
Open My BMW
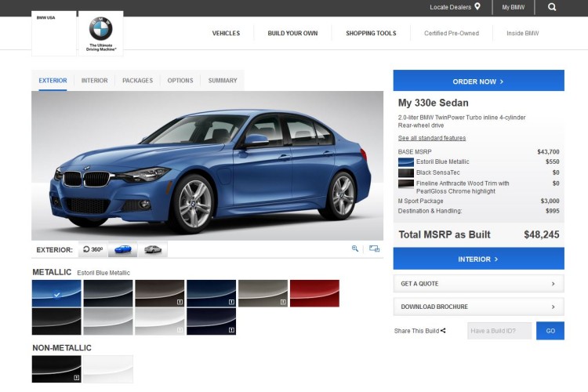514,7
